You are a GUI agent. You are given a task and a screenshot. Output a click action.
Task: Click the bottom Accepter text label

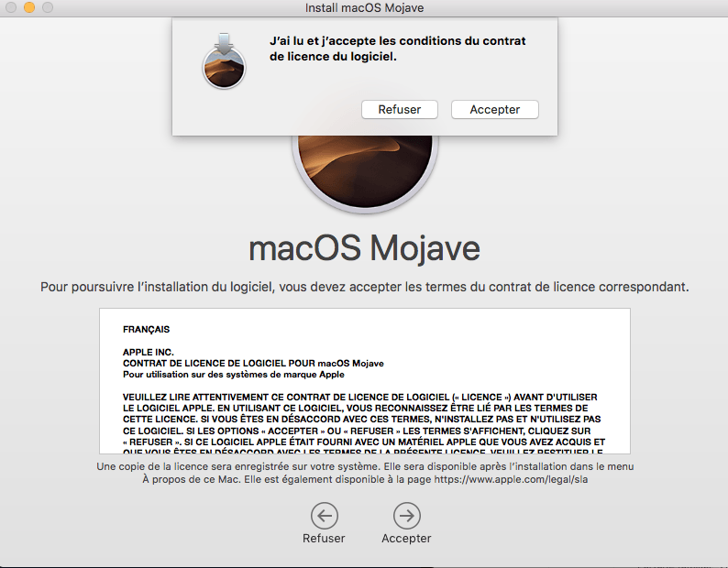coord(406,539)
